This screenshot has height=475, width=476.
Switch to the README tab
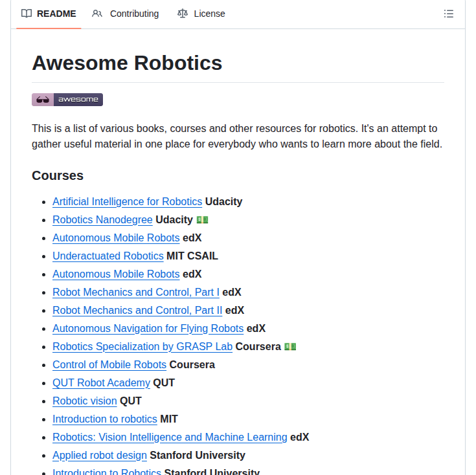tap(49, 14)
